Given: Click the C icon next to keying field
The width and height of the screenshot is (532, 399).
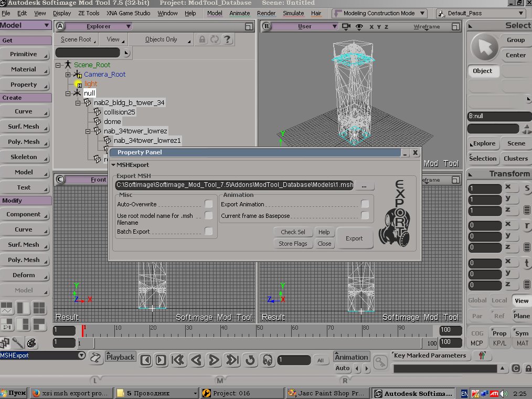Looking at the screenshot, I should pyautogui.click(x=516, y=369).
